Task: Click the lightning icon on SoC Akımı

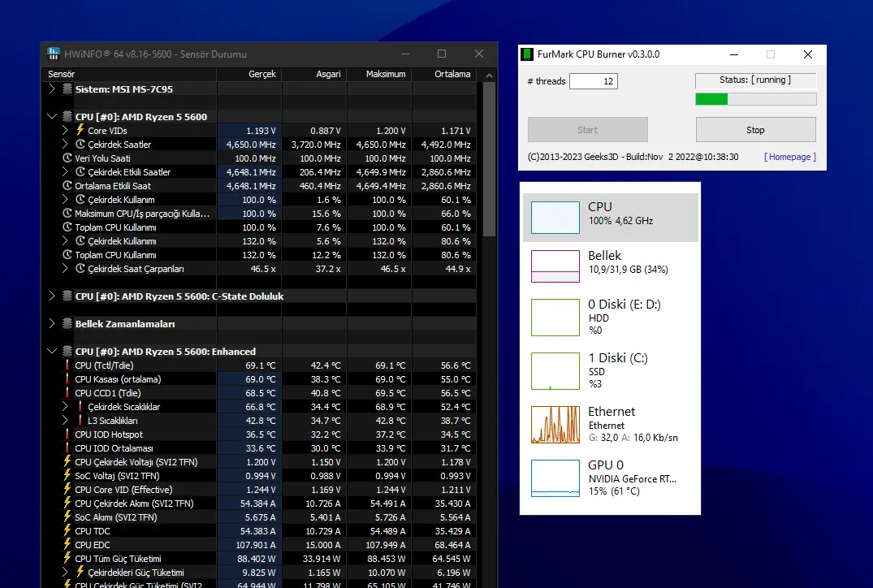Action: [67, 517]
